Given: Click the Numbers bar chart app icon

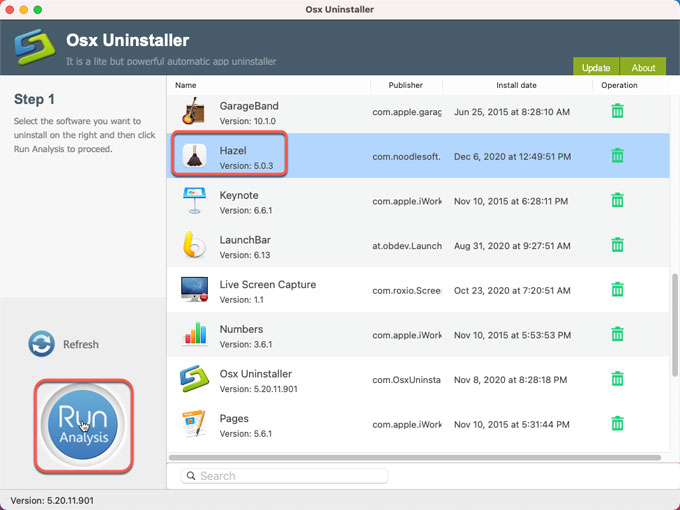Looking at the screenshot, I should [x=195, y=333].
